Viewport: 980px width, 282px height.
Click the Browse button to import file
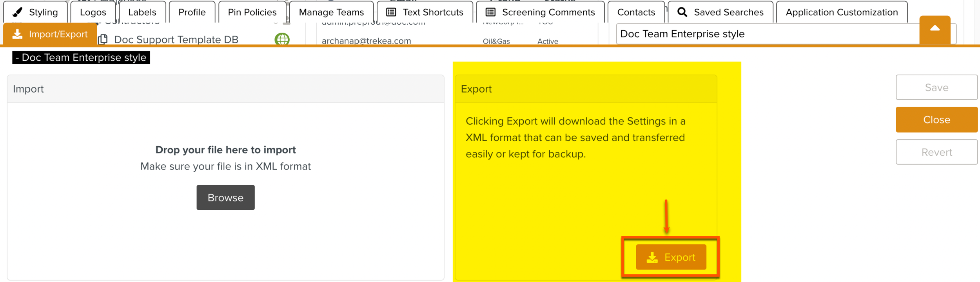tap(225, 197)
